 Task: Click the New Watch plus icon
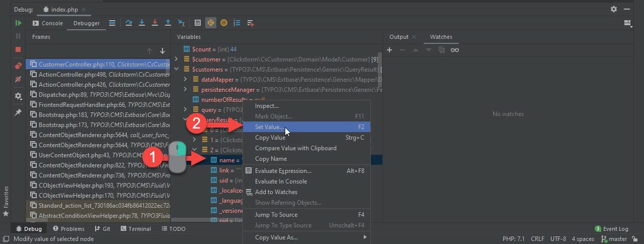point(389,50)
